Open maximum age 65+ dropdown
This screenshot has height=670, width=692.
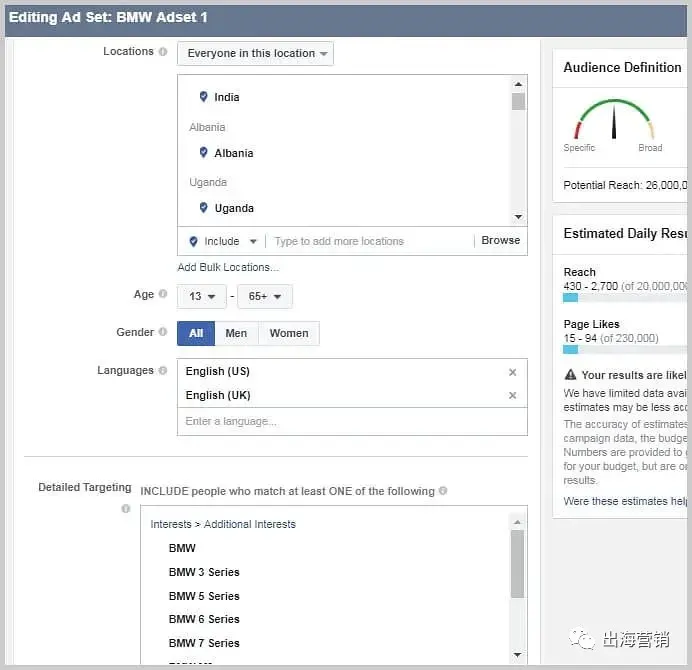265,296
